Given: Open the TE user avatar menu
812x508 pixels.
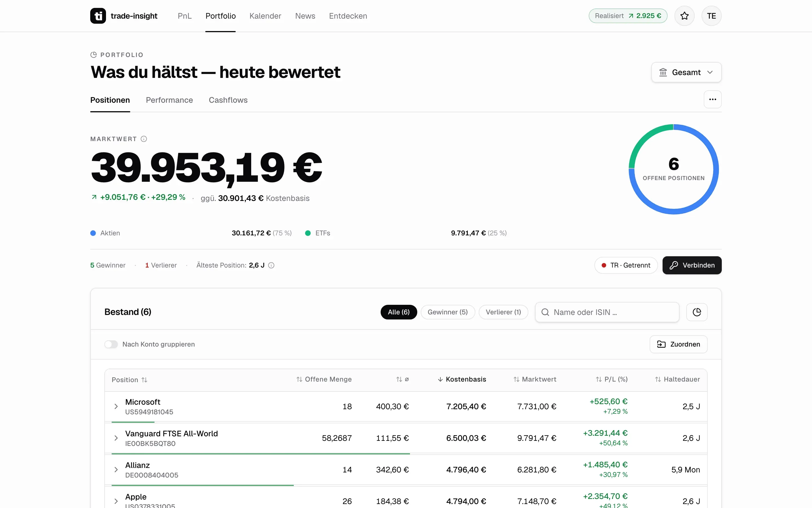Looking at the screenshot, I should pos(711,16).
